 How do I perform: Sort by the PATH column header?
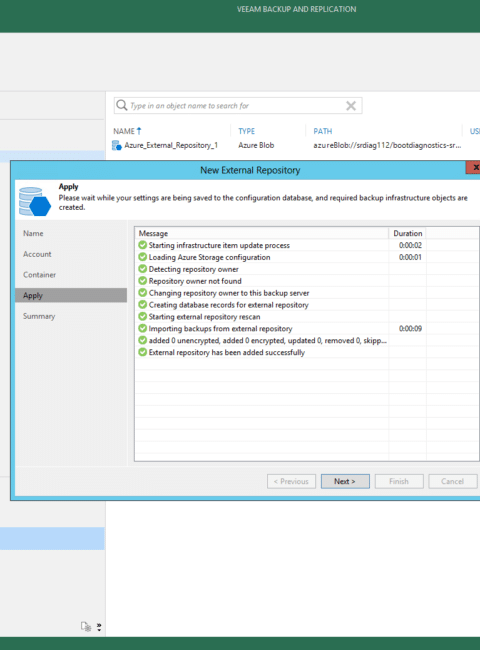point(322,131)
